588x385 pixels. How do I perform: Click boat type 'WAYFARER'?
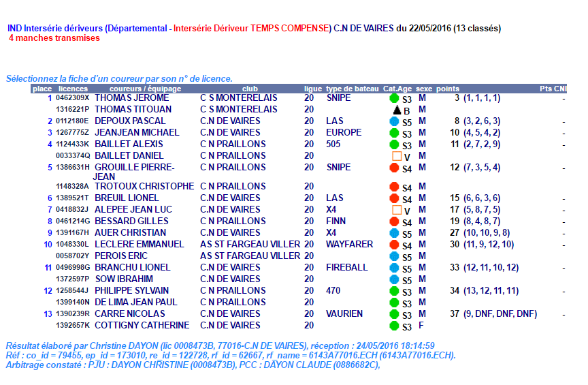tap(350, 245)
